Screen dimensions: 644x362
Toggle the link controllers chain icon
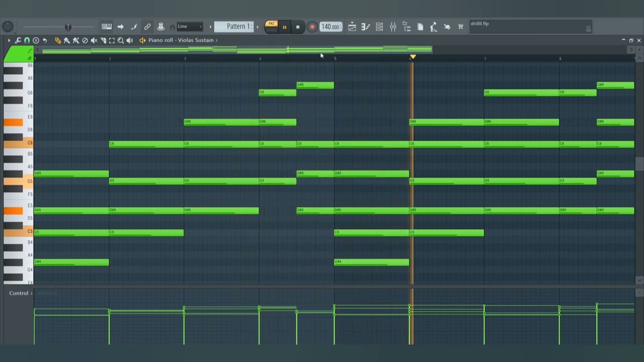coord(147,27)
